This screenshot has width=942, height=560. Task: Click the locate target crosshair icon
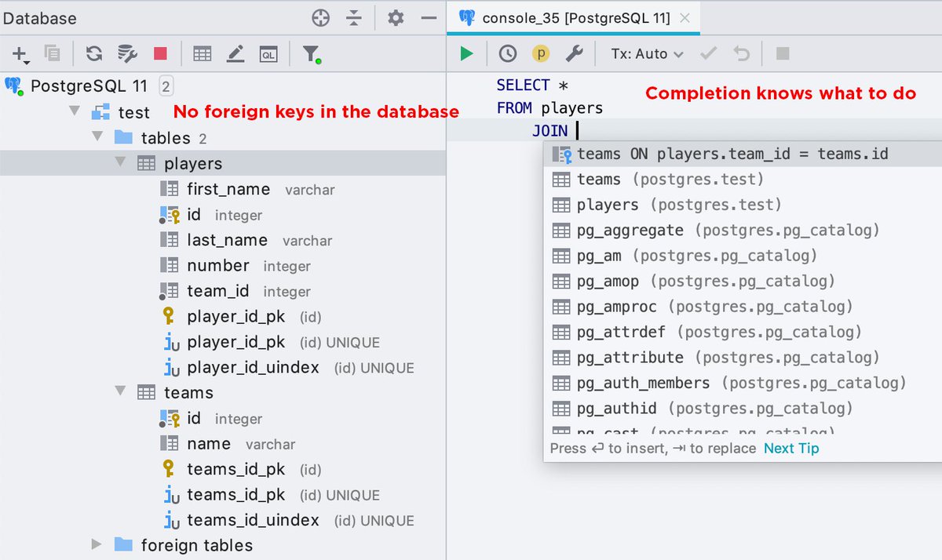320,17
